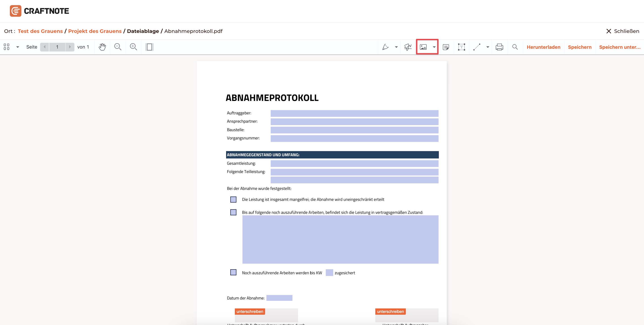
Task: Click the 'Abnahmeprotokoll.pdf' file name
Action: [x=193, y=31]
